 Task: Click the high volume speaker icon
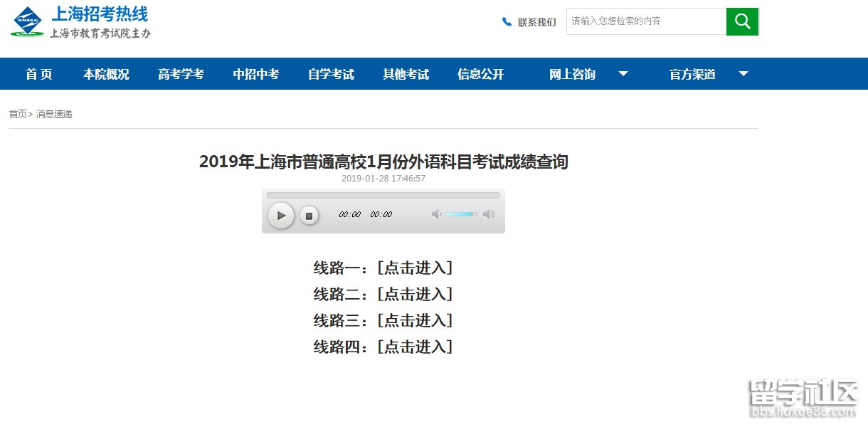(x=489, y=214)
